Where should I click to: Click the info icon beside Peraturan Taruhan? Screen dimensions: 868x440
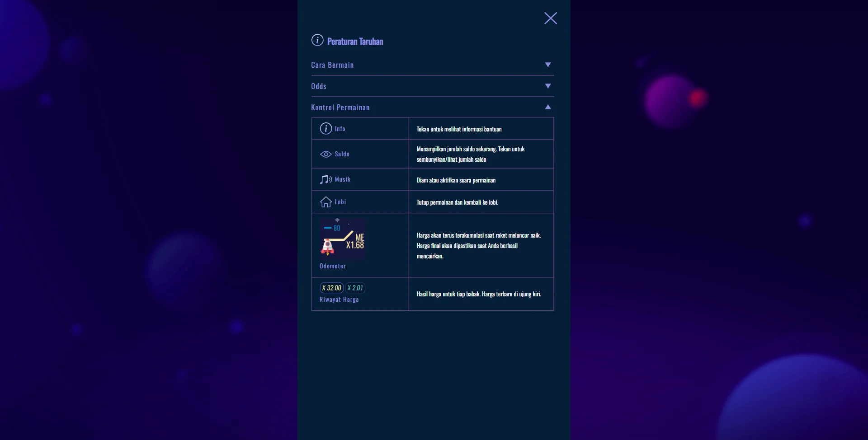point(317,40)
